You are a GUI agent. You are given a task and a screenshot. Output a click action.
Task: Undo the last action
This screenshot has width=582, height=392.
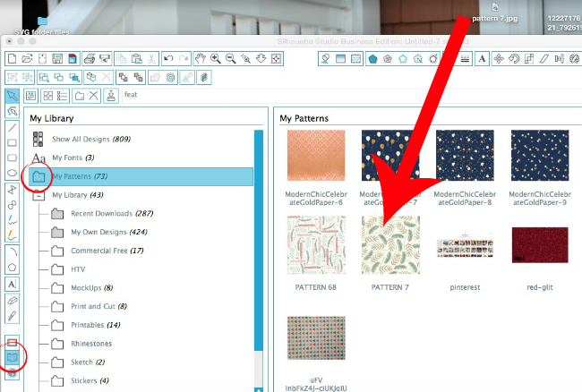168,58
